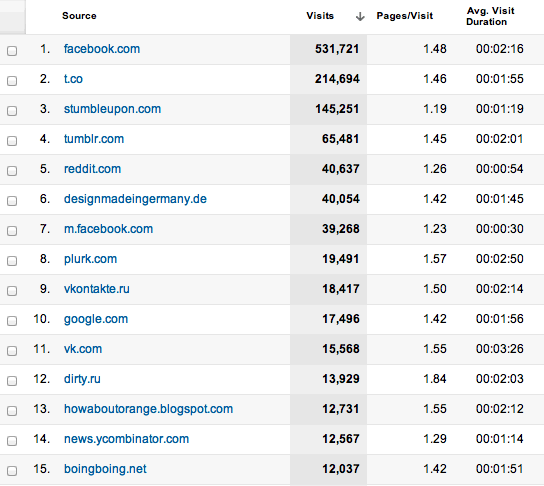This screenshot has height=486, width=544.
Task: Click the Visits column header
Action: [320, 16]
